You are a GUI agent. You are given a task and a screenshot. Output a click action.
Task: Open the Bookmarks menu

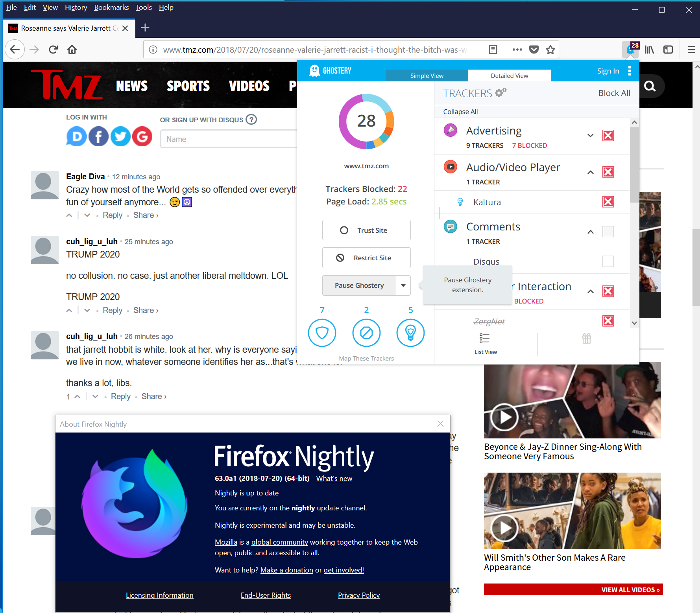111,7
